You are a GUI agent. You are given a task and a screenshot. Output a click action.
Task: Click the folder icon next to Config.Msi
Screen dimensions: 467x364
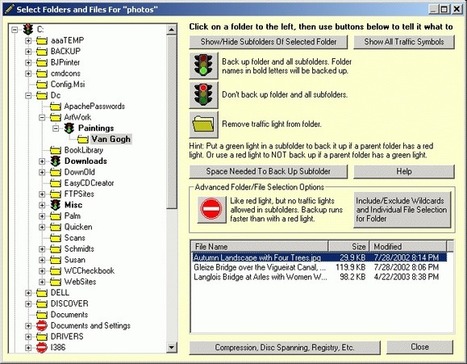[x=42, y=84]
